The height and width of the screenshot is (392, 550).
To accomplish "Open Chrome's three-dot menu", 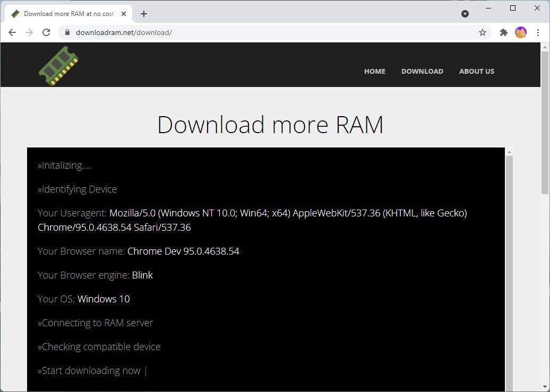I will point(538,32).
